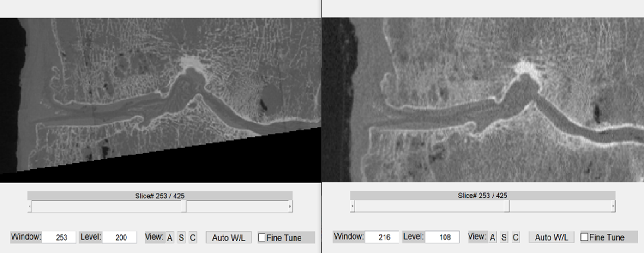644x253 pixels.
Task: Click left arrow of right panel slice slider
Action: click(353, 206)
